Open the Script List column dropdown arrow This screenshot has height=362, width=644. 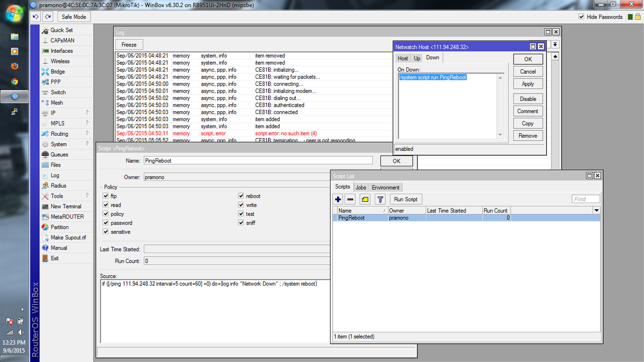pyautogui.click(x=597, y=211)
